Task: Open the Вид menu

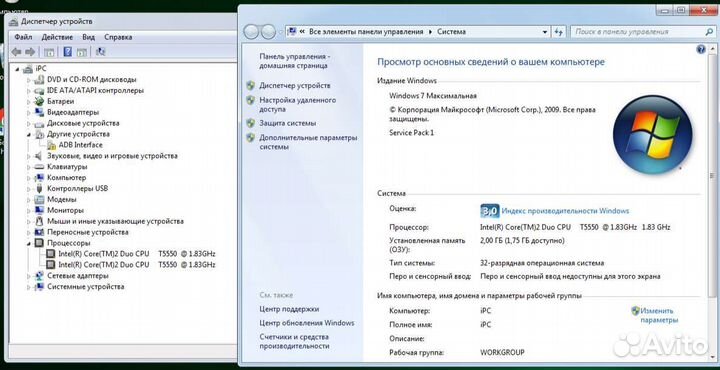Action: point(89,37)
